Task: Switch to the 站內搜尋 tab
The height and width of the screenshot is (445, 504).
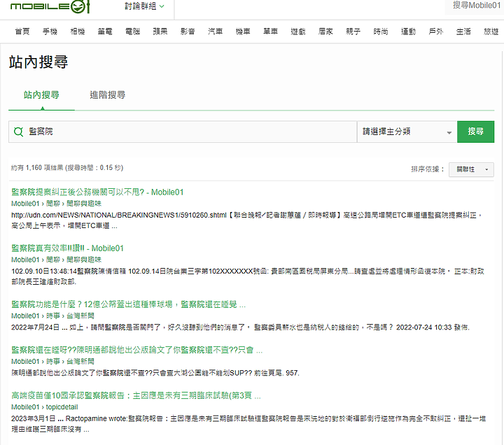Action: 41,94
